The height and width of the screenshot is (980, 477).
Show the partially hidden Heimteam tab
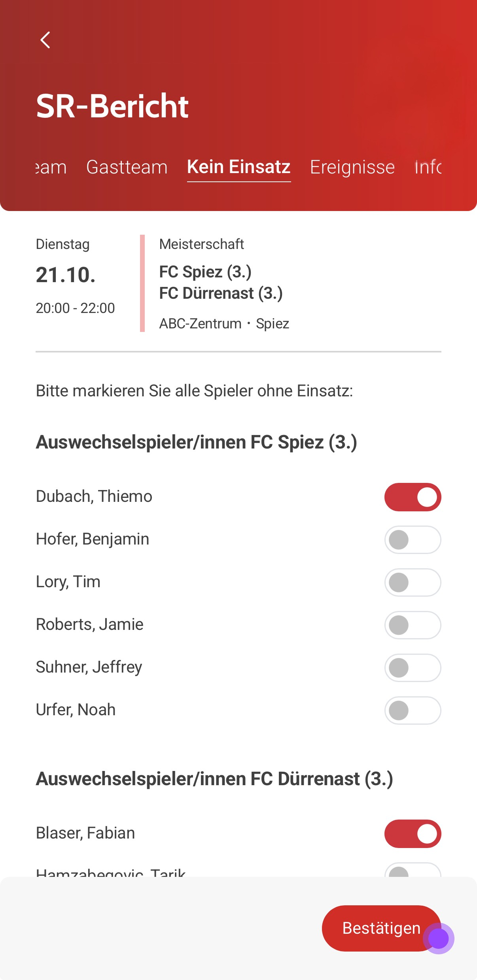click(51, 167)
